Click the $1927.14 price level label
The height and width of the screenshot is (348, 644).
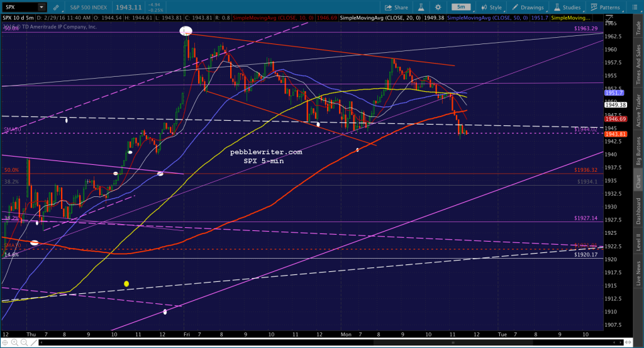586,218
